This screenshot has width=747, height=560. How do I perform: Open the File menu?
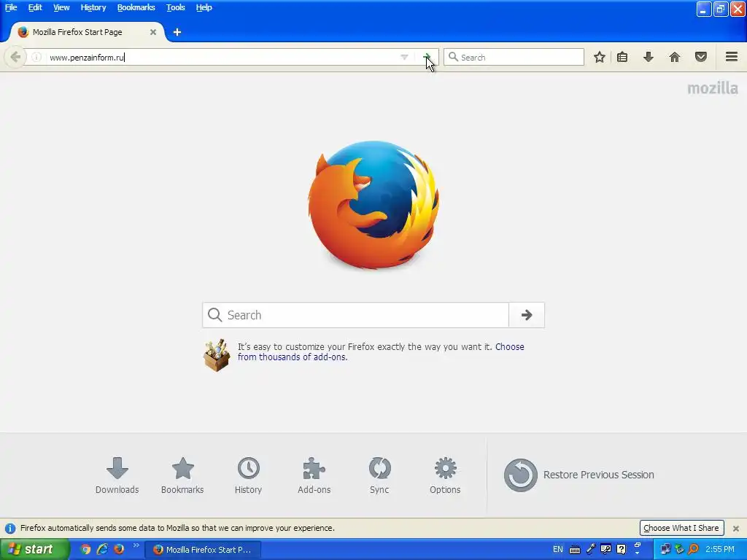point(10,7)
